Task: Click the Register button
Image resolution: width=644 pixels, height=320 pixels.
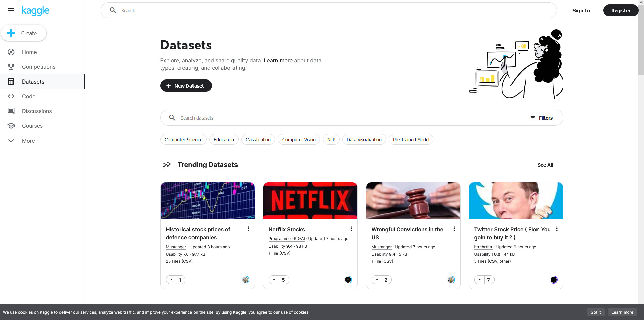Action: coord(620,10)
